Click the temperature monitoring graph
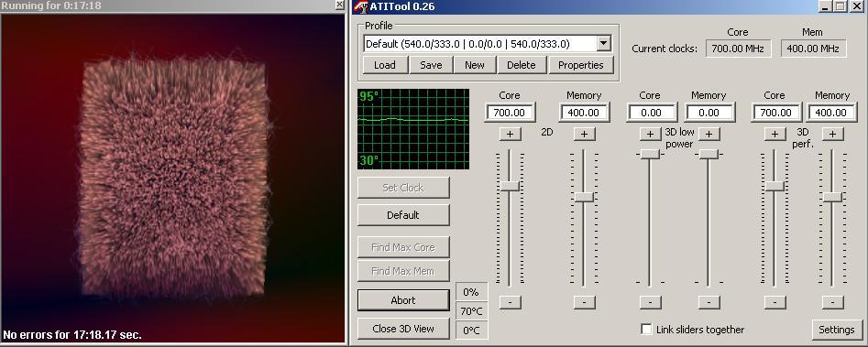Screen dimensions: 868x347 pos(413,129)
